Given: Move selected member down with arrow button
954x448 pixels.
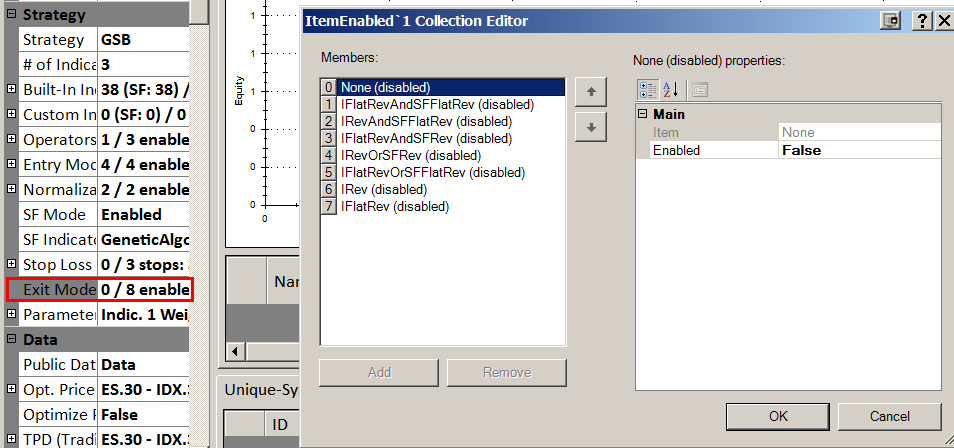Looking at the screenshot, I should tap(591, 127).
